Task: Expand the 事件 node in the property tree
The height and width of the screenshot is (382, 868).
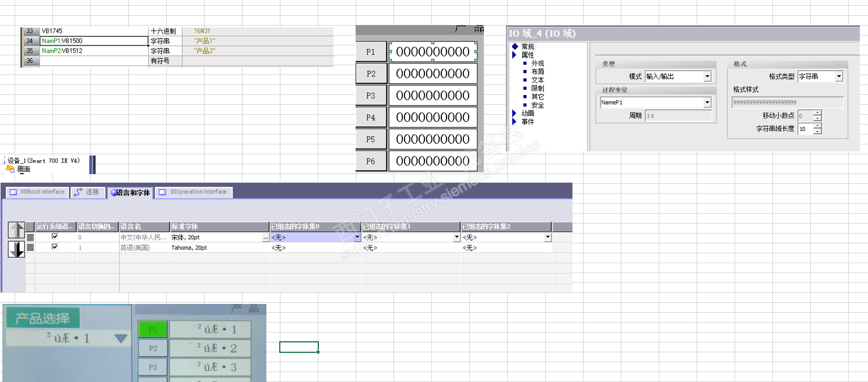Action: [514, 122]
